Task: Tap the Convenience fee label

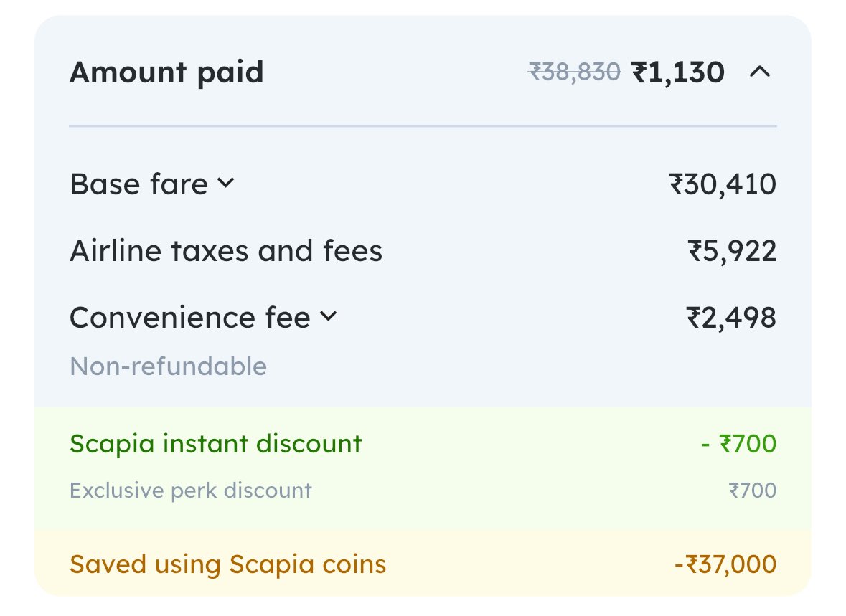Action: (x=190, y=317)
